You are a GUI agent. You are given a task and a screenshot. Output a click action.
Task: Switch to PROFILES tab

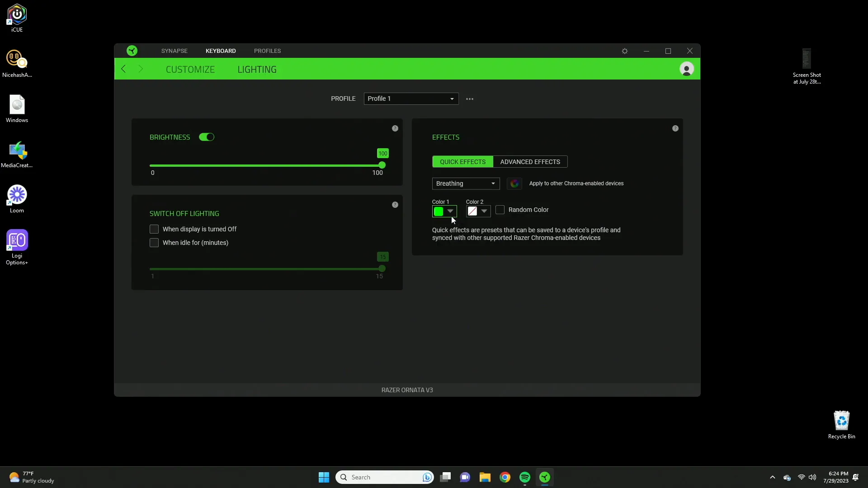click(x=268, y=51)
